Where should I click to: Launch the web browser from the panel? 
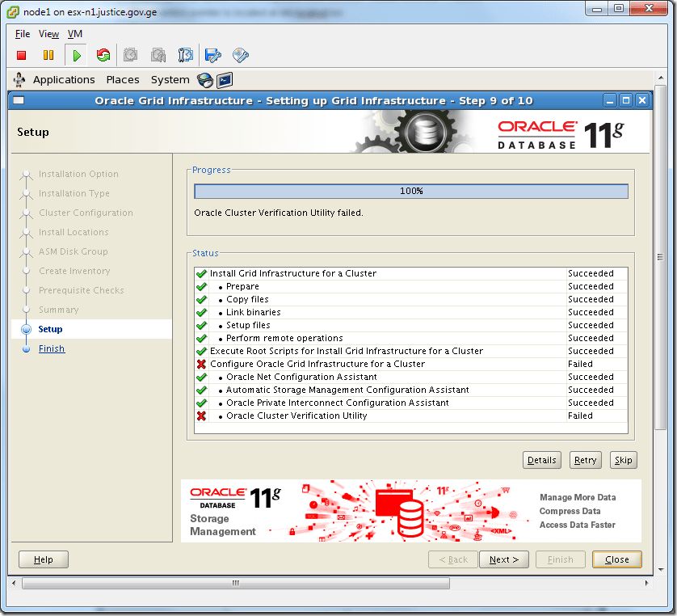(205, 80)
